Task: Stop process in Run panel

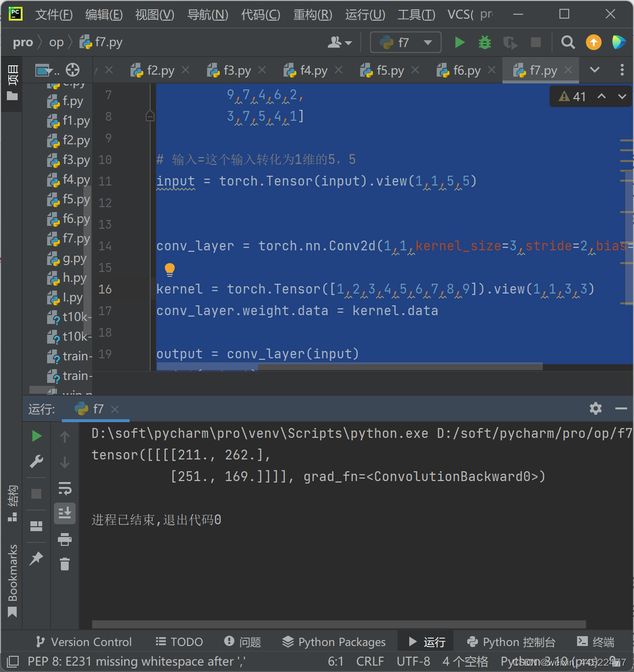Action: pos(36,494)
